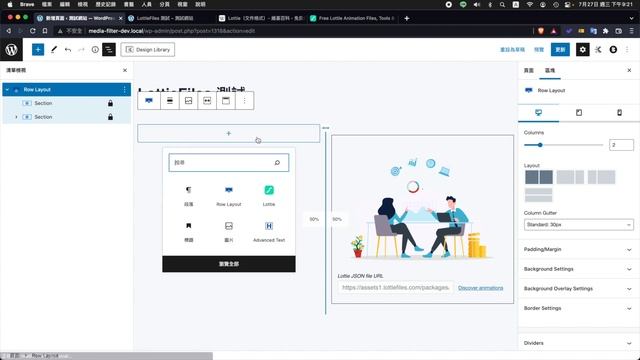Click the Columns number input
The image size is (640, 360).
coord(621,145)
